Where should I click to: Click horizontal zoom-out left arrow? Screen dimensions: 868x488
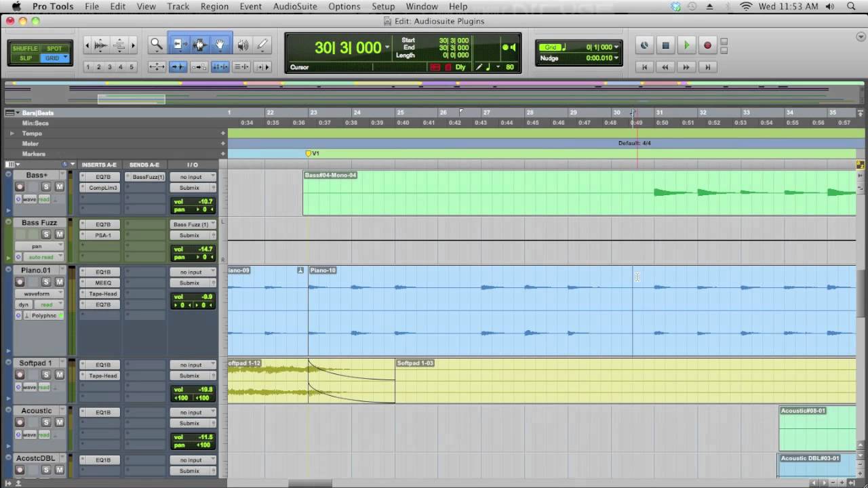point(87,45)
